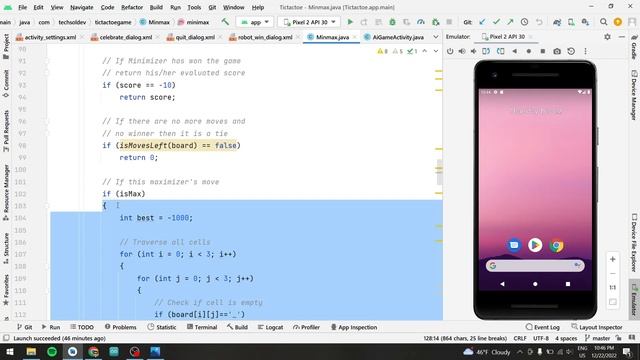Run the app with the green play button
Screen dimensions: 640x360
click(x=350, y=22)
